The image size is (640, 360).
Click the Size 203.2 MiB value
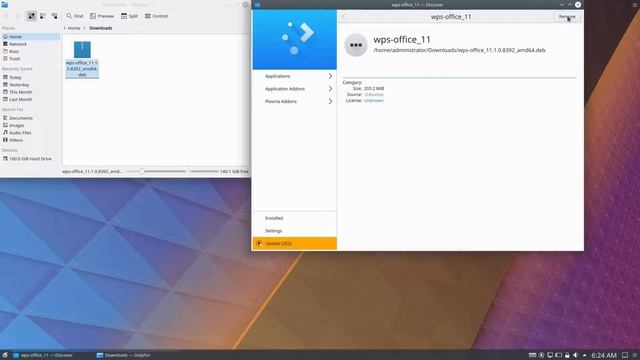coord(373,88)
